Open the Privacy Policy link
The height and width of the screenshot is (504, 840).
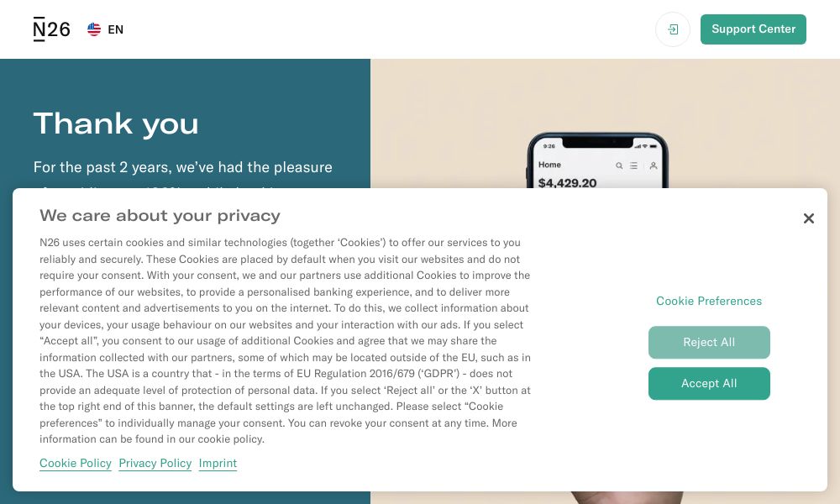pos(155,464)
